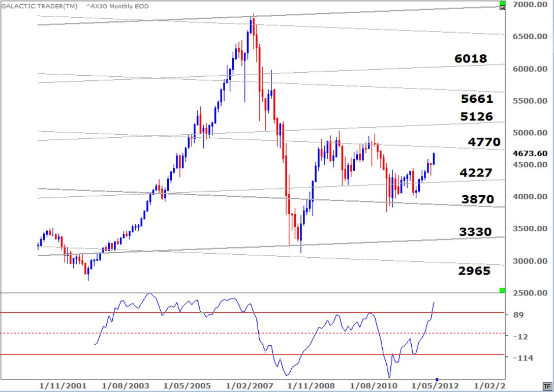The height and width of the screenshot is (392, 554).
Task: Click the 2500.00 price axis label
Action: [530, 293]
